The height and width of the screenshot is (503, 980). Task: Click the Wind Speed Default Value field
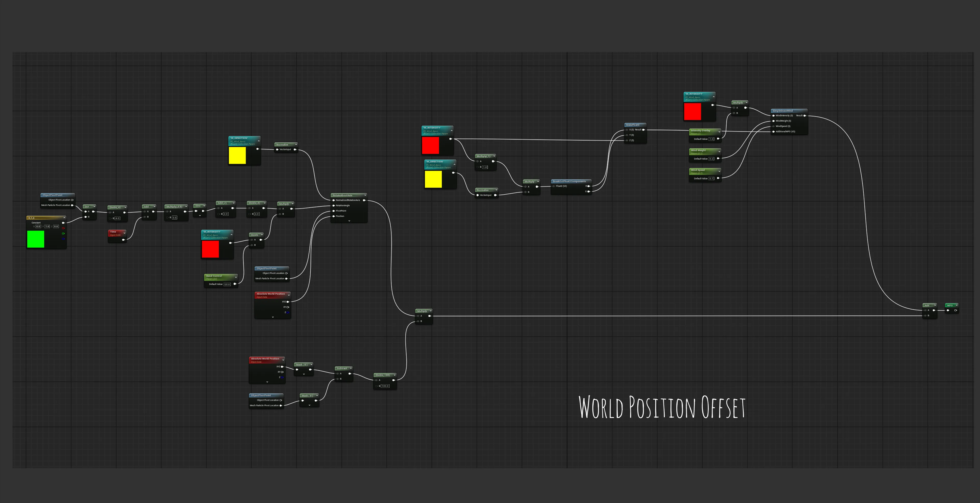point(712,179)
